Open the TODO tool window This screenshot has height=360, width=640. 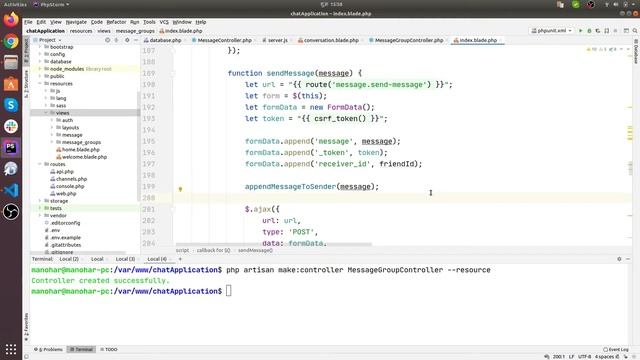pyautogui.click(x=109, y=349)
